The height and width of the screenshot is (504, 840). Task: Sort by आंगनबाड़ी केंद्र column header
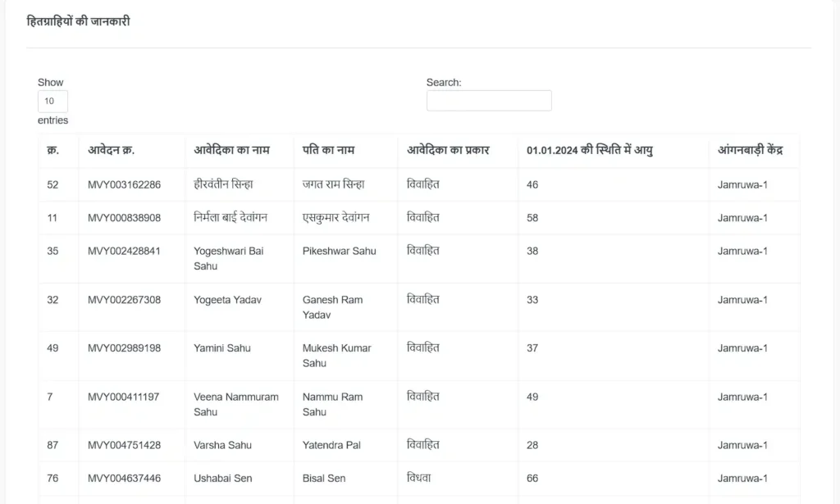tap(751, 150)
